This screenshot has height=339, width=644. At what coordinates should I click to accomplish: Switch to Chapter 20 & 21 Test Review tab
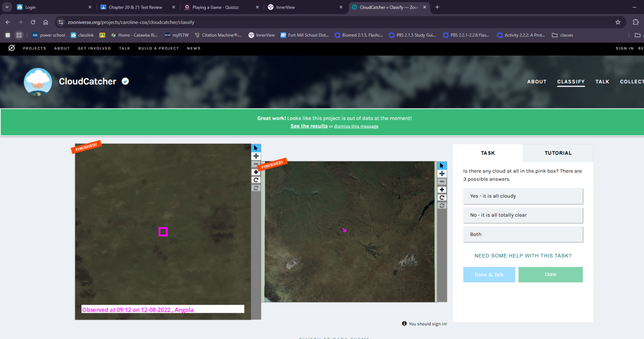click(x=138, y=8)
